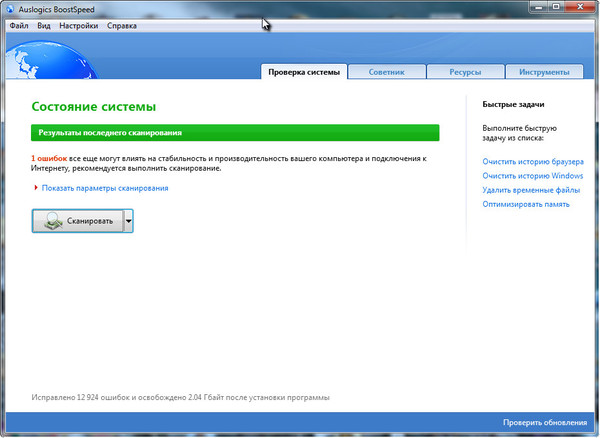Close the Auslogics BoostSpeed window
This screenshot has width=600, height=438.
tap(580, 7)
